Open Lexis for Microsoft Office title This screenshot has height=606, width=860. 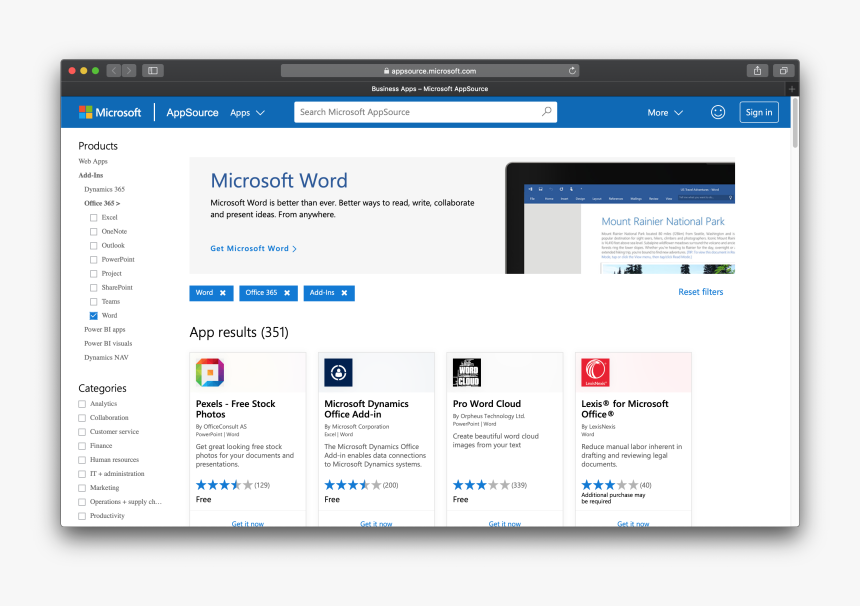coord(625,409)
